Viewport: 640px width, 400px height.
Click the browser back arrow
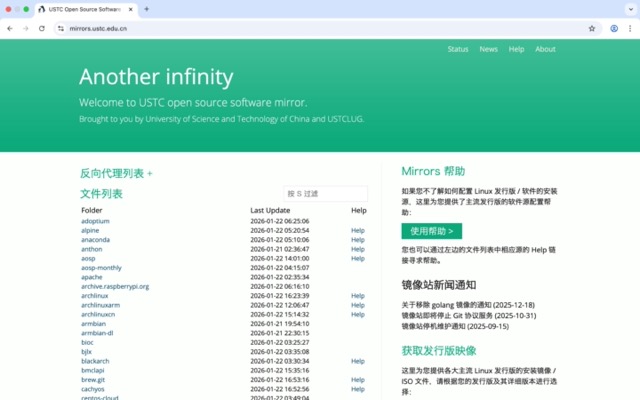10,28
